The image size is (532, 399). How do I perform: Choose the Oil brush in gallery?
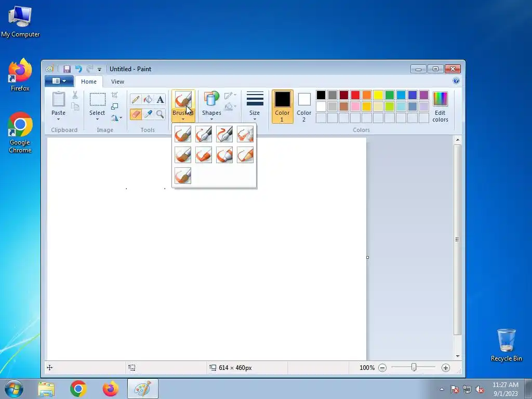click(x=183, y=155)
